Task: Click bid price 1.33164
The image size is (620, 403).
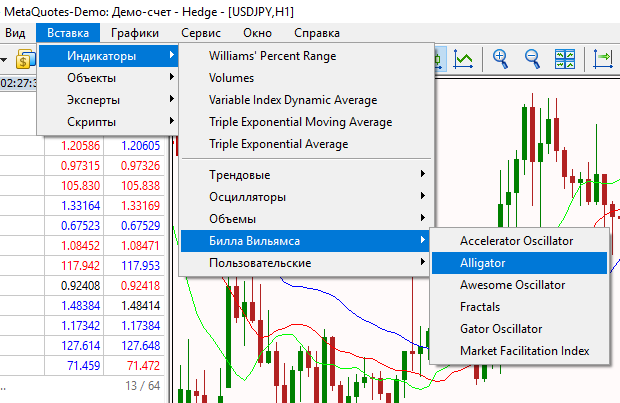Action: point(80,206)
